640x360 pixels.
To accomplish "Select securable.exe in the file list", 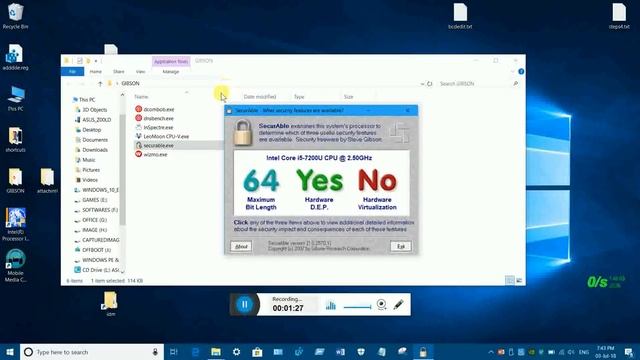I will click(154, 145).
